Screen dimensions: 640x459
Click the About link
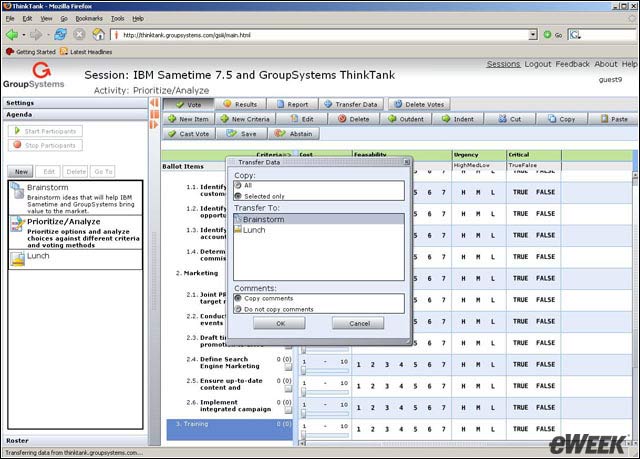[606, 64]
